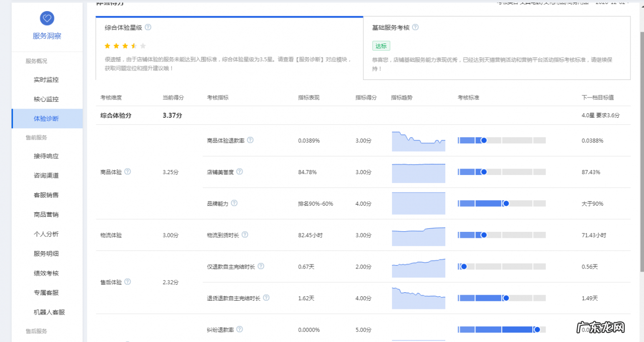Open help for 综合体验星级
The image size is (644, 342).
click(x=148, y=28)
